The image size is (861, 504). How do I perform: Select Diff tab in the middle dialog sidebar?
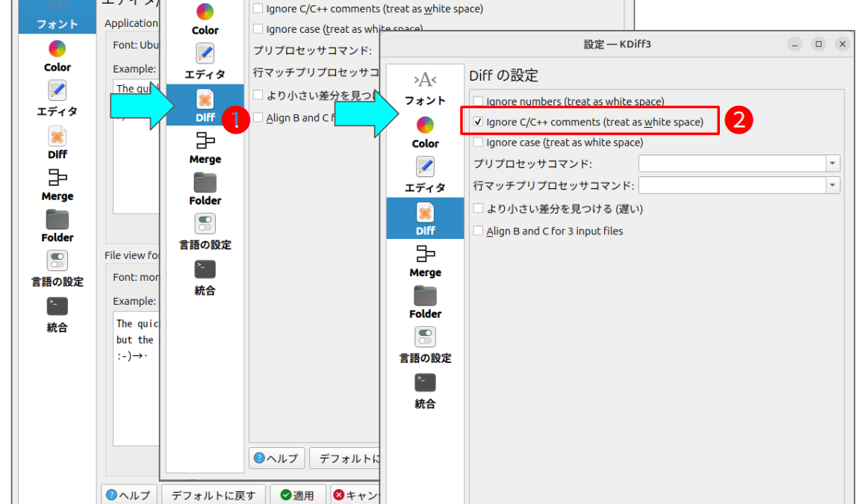click(x=205, y=105)
